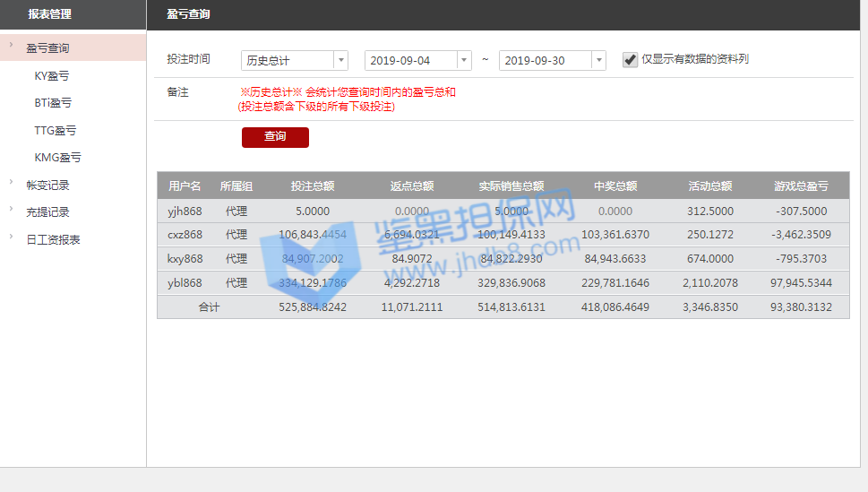Viewport: 868px width, 492px height.
Task: Expand 日工资报表 sidebar section
Action: point(53,239)
